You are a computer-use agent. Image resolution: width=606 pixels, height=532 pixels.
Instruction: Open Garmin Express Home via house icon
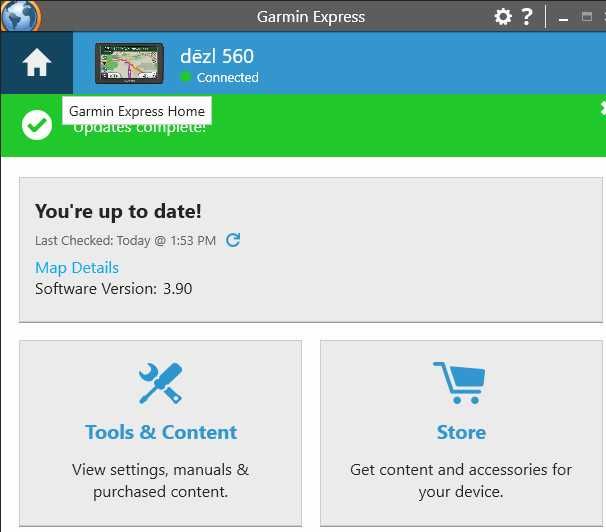[x=37, y=63]
